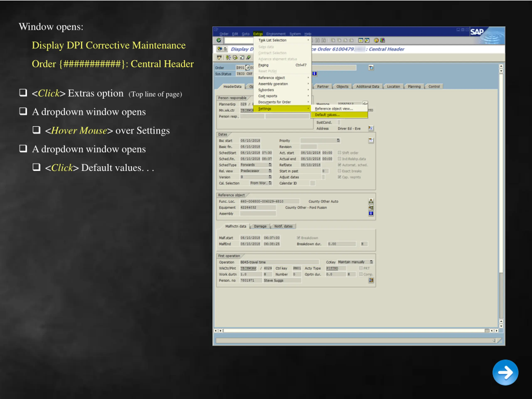Toggle the Exact breaks checkbox
Viewport: 532px width, 399px height.
(339, 171)
